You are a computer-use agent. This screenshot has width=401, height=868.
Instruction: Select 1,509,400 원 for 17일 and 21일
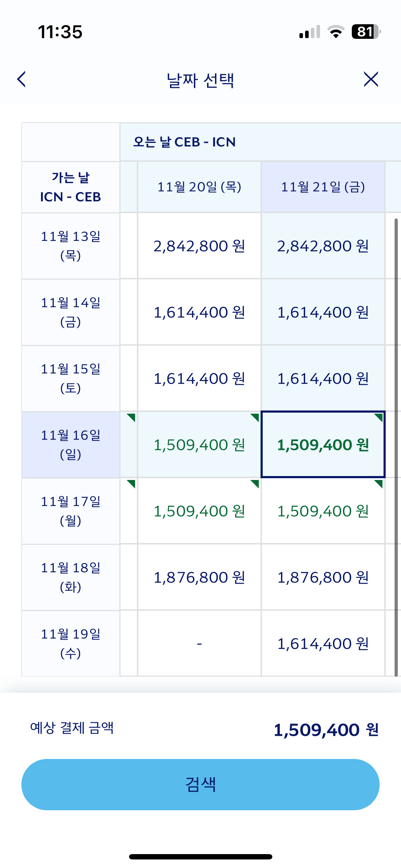click(x=323, y=511)
